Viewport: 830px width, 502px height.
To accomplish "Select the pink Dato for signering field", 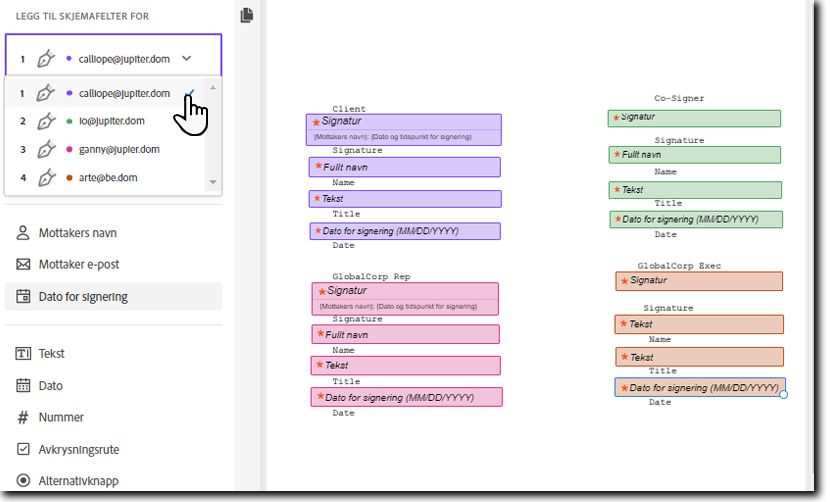I will point(407,397).
